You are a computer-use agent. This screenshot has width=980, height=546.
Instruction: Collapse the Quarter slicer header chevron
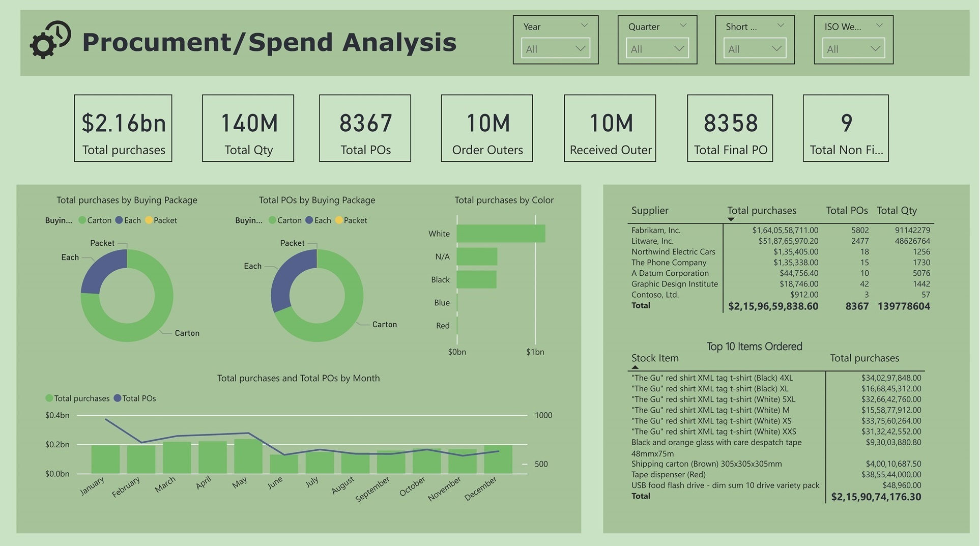683,25
